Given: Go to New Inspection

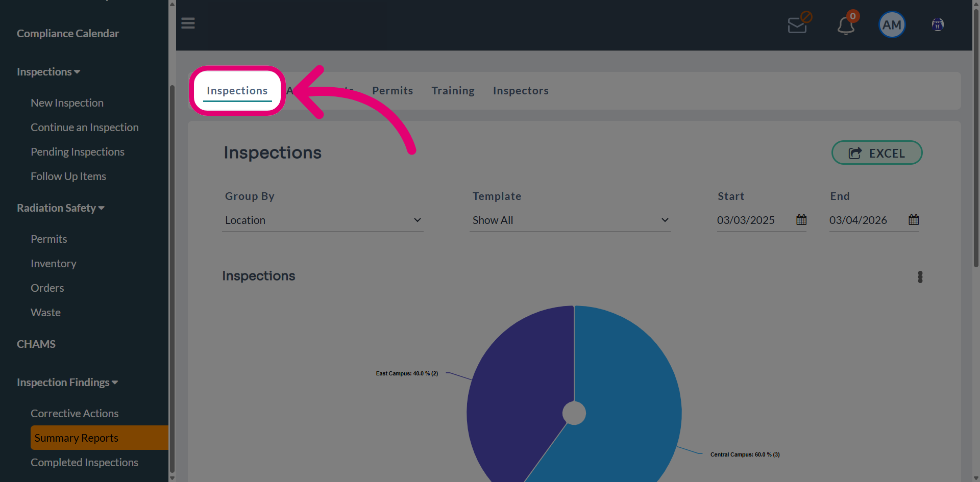Looking at the screenshot, I should [x=67, y=103].
